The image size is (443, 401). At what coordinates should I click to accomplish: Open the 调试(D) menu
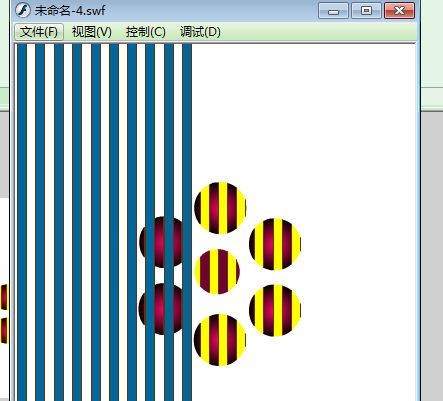(200, 32)
